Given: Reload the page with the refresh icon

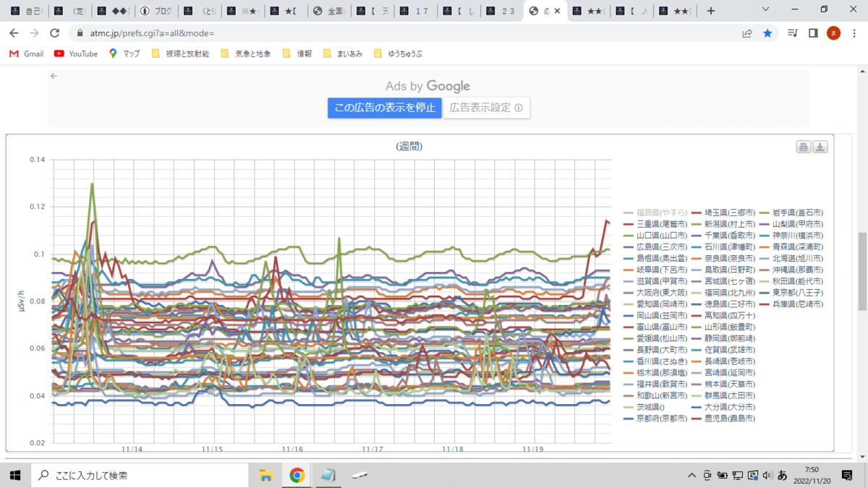Looking at the screenshot, I should 54,33.
